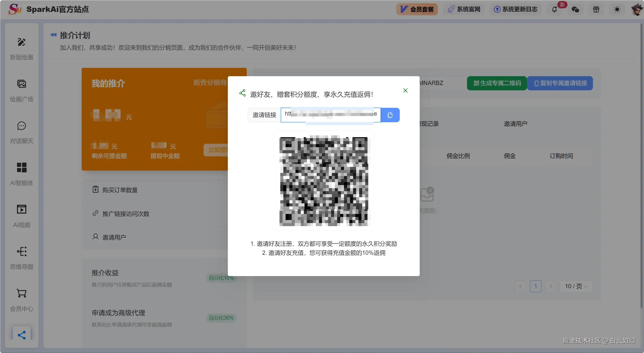Click 推介收益 entry

(105, 273)
